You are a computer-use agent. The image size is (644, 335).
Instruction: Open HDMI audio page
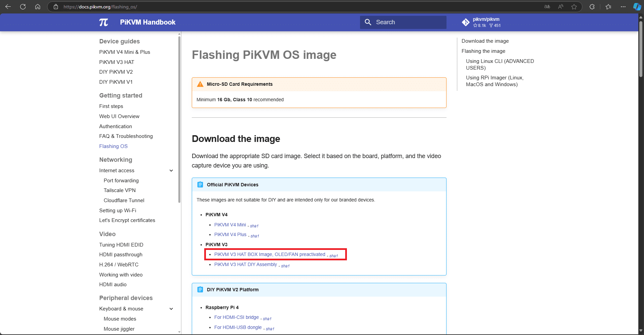(113, 285)
